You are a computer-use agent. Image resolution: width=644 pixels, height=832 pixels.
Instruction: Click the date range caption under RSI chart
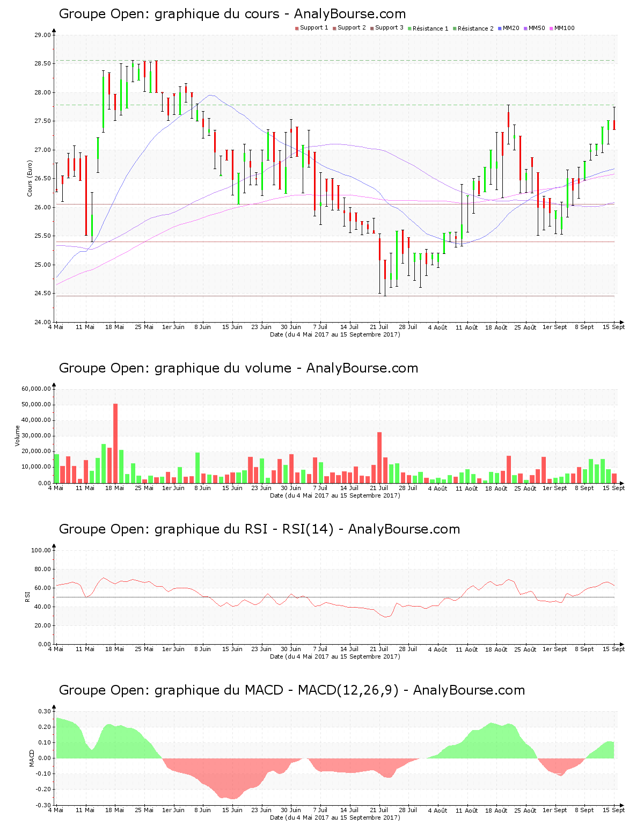[x=335, y=656]
